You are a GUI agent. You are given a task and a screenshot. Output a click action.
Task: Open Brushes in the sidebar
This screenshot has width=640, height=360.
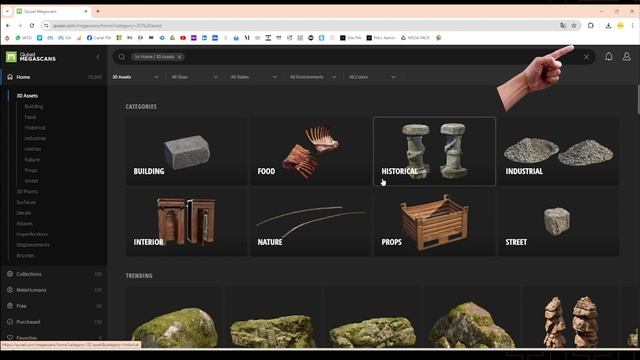25,255
